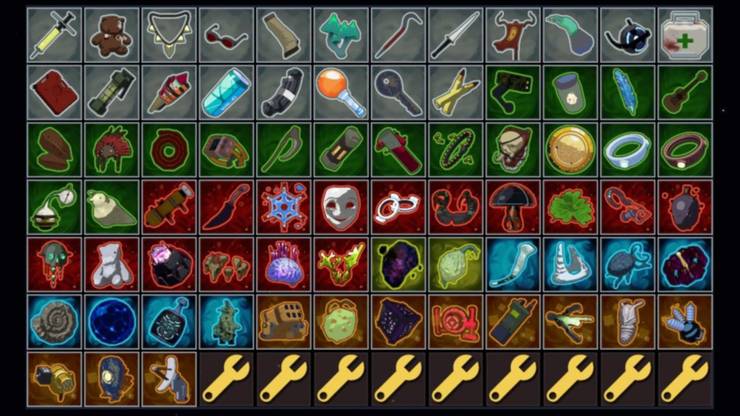Choose the green leafy bush item
This screenshot has height=416, width=740.
point(570,207)
